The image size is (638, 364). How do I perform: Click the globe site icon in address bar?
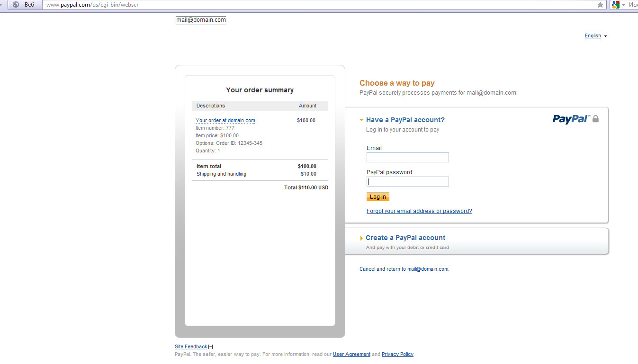click(x=16, y=5)
